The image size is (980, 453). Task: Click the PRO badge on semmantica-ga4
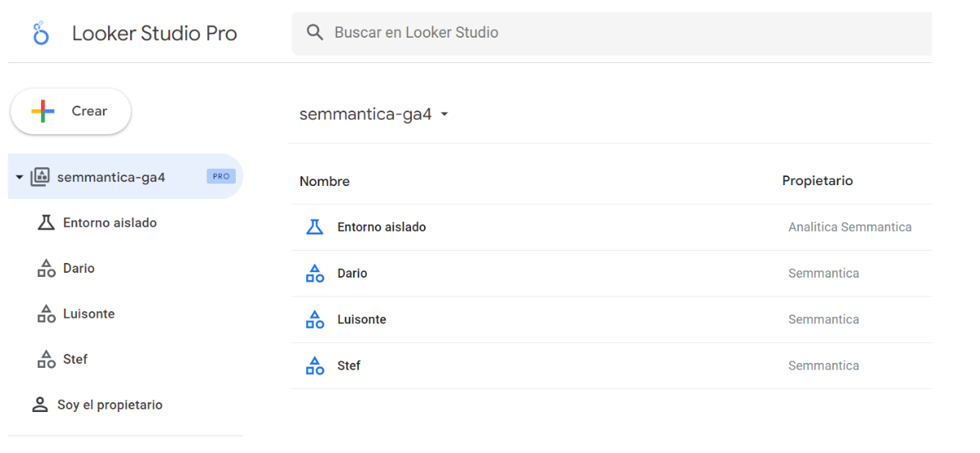(x=221, y=176)
